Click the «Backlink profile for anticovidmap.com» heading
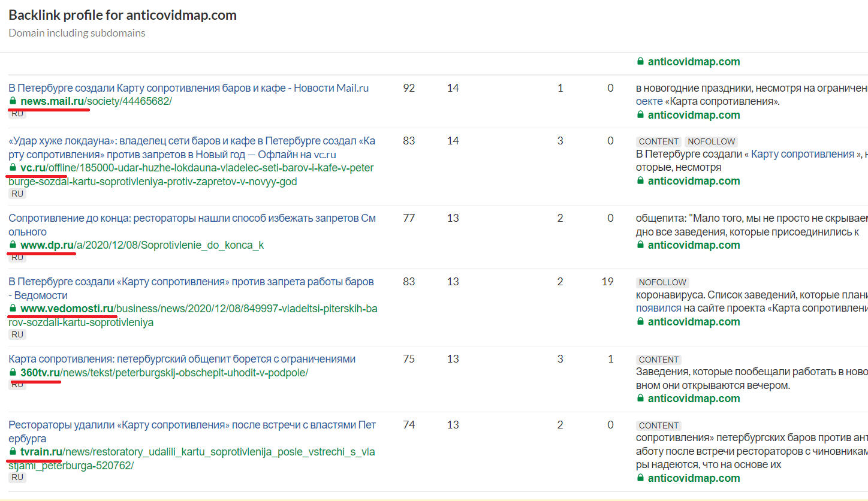 point(122,15)
